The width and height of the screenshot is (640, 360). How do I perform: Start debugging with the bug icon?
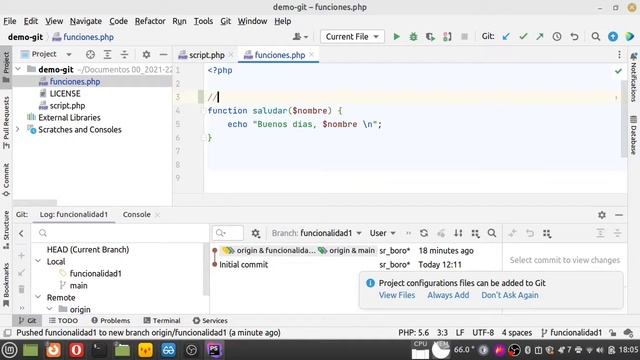coord(413,37)
